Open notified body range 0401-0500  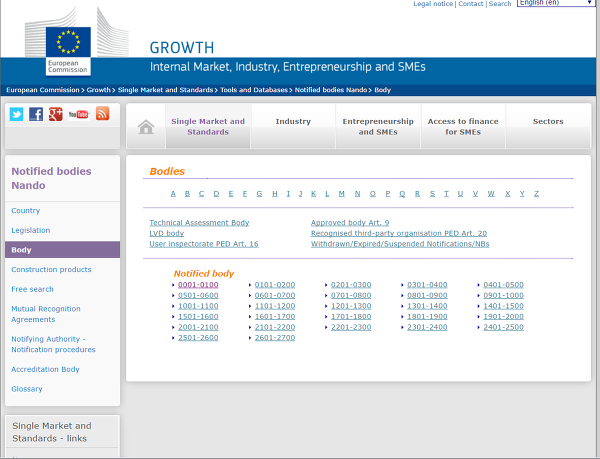pyautogui.click(x=503, y=285)
